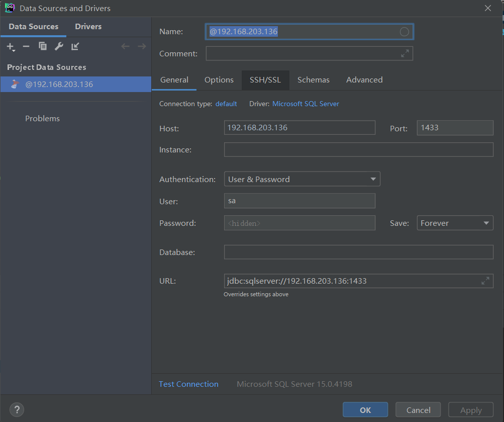Click the JDBC URL field
This screenshot has height=422, width=504.
pyautogui.click(x=358, y=281)
